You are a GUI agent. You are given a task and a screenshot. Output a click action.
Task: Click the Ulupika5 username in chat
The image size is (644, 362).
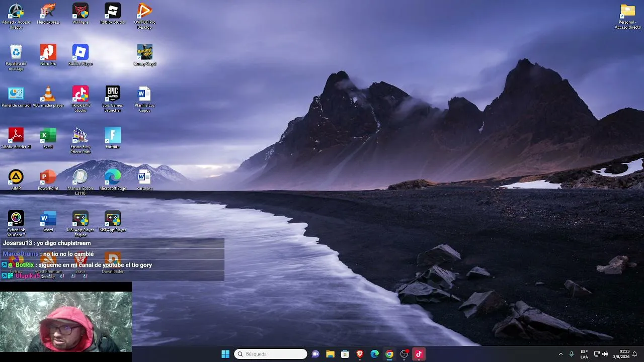click(28, 276)
